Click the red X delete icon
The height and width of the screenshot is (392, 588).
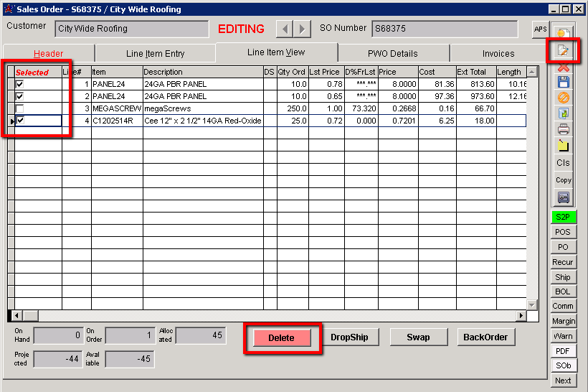(564, 67)
